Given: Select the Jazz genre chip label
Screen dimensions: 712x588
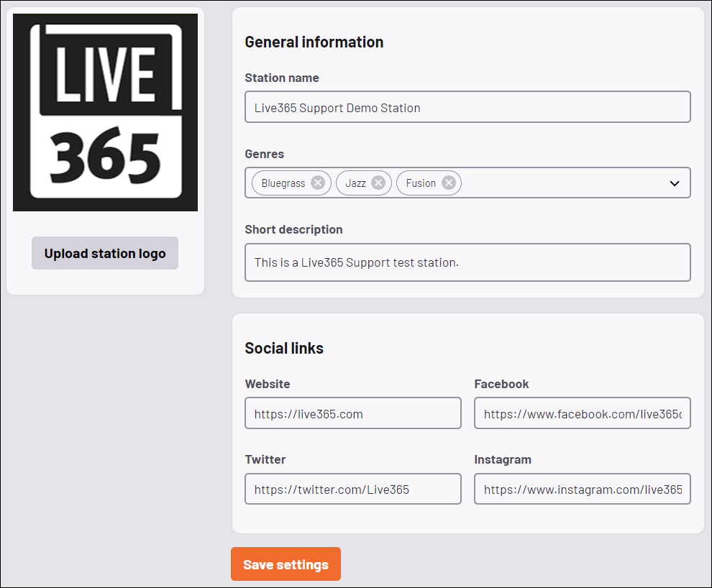Looking at the screenshot, I should click(x=355, y=183).
